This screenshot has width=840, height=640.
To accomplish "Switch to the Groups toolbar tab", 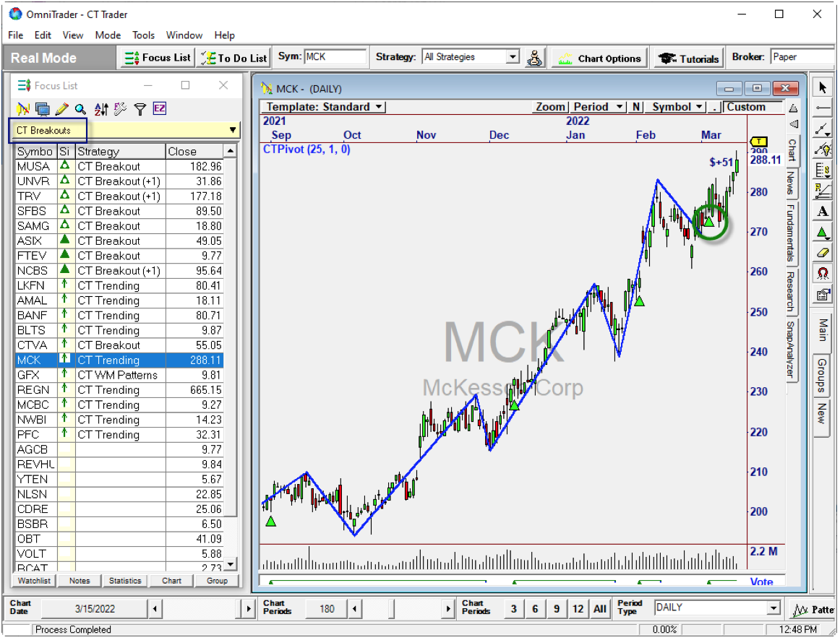I will [822, 376].
